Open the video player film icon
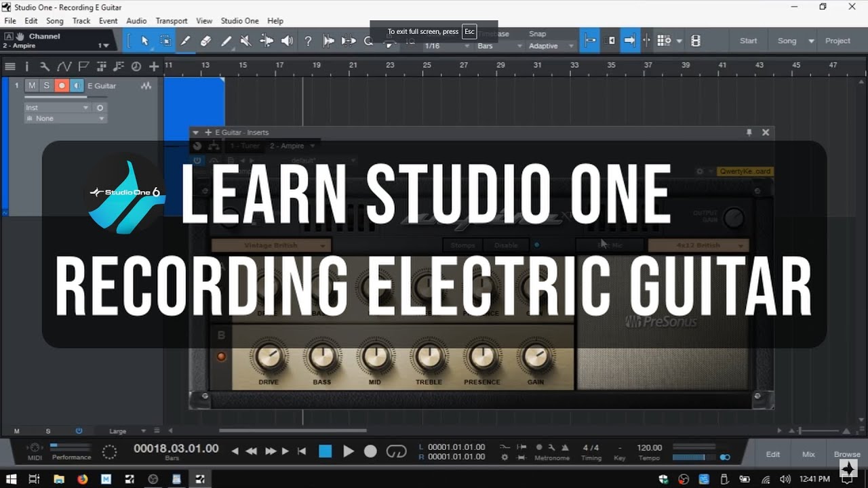This screenshot has height=488, width=868. pos(695,41)
